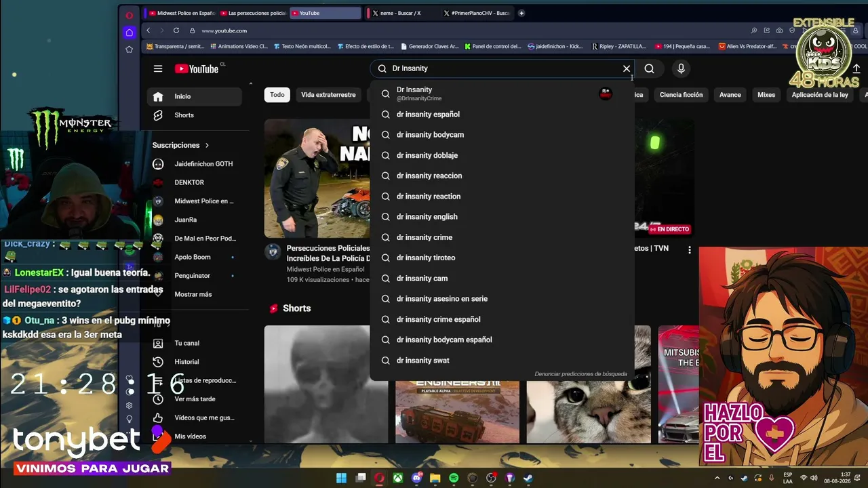
Task: Choose suggestion 'dr insanity doblaje'
Action: point(502,155)
